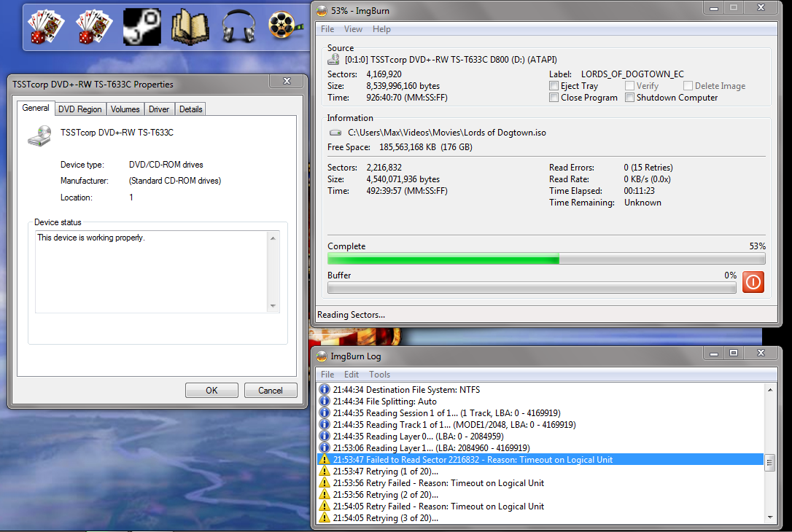Open the film reel icon in the dock
The height and width of the screenshot is (532, 792).
point(285,26)
